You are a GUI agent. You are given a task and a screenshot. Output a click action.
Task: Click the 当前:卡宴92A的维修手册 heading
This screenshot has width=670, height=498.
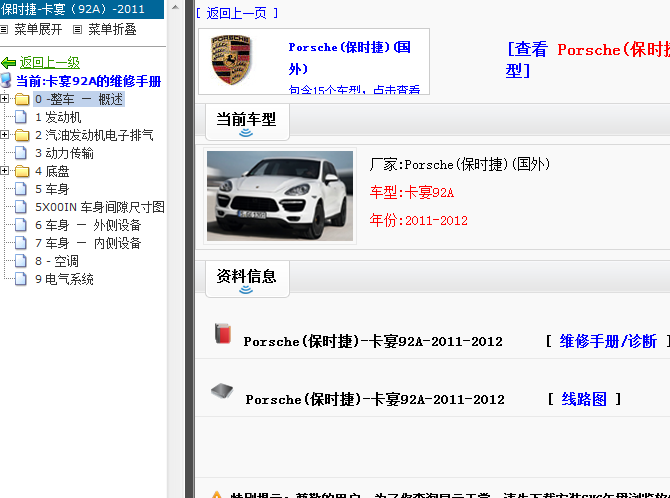tap(88, 81)
